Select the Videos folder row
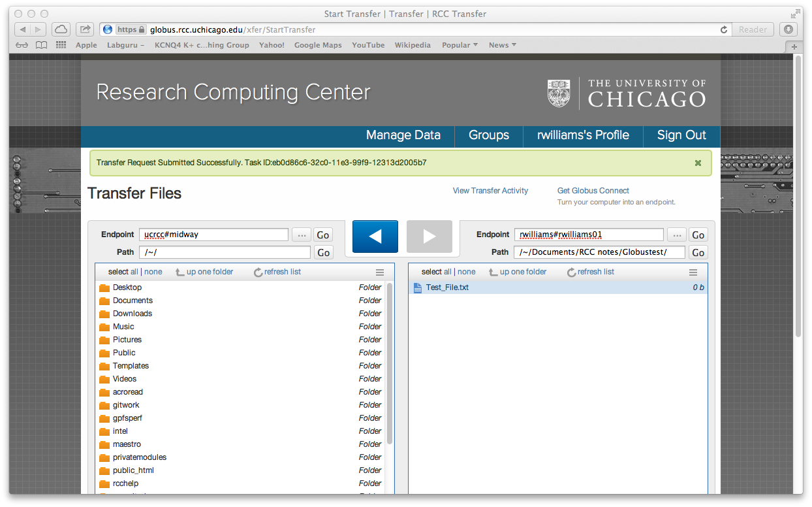Image resolution: width=812 pixels, height=507 pixels. coord(241,379)
